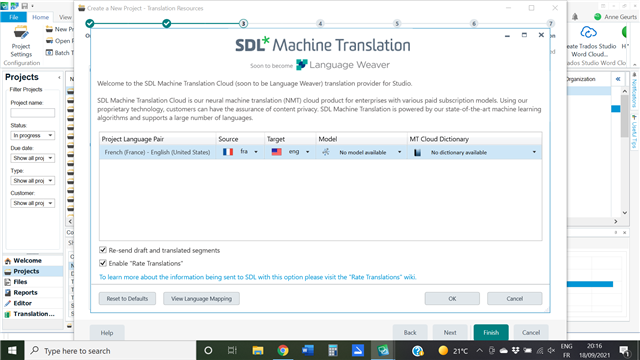This screenshot has width=640, height=360.
Task: Click the ENG FR input language indicator
Action: click(566, 351)
